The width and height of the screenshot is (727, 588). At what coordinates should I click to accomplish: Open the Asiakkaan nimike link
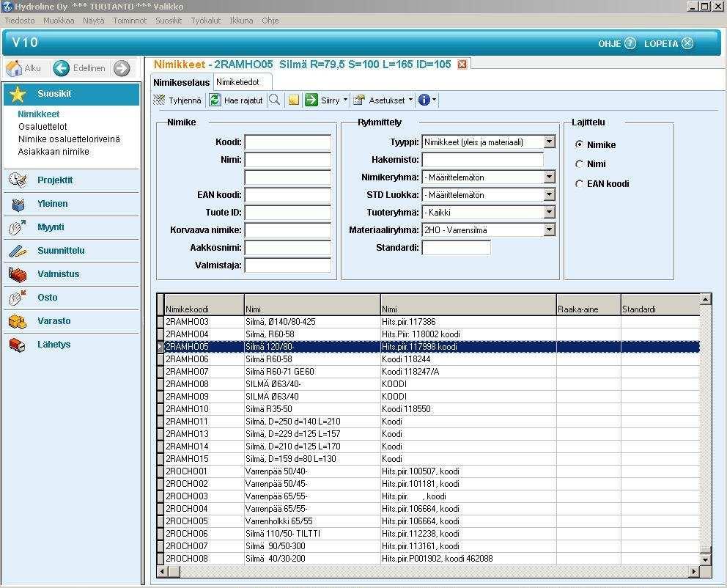pos(53,152)
